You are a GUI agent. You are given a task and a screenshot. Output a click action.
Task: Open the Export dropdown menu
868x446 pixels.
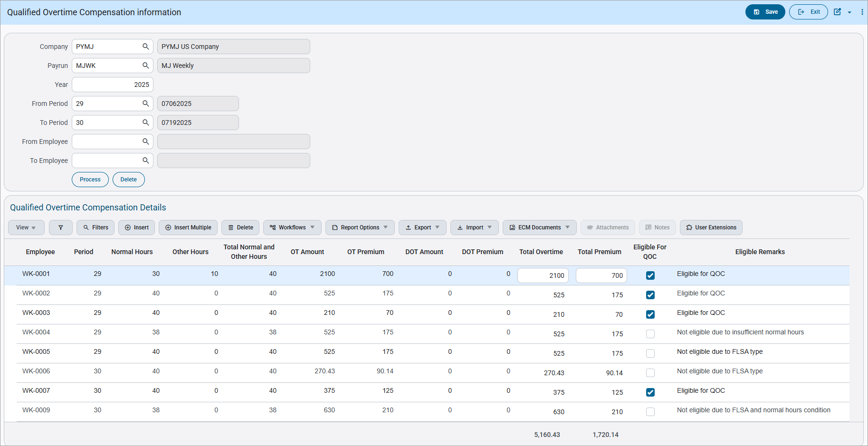coord(422,228)
